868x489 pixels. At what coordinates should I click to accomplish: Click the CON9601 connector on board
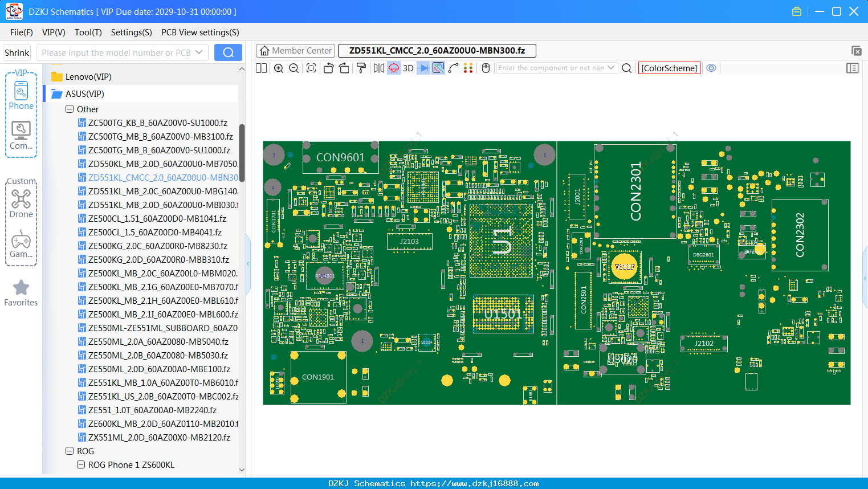click(340, 157)
